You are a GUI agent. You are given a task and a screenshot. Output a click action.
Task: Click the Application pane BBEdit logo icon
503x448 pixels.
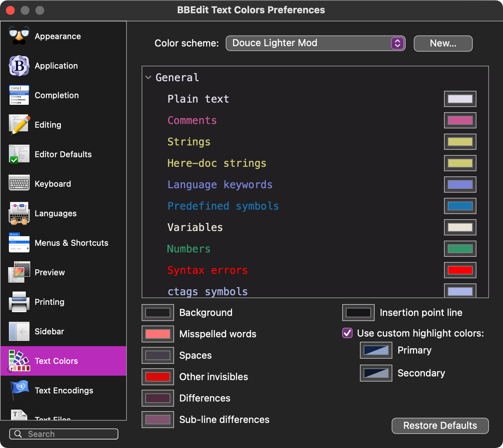(19, 66)
